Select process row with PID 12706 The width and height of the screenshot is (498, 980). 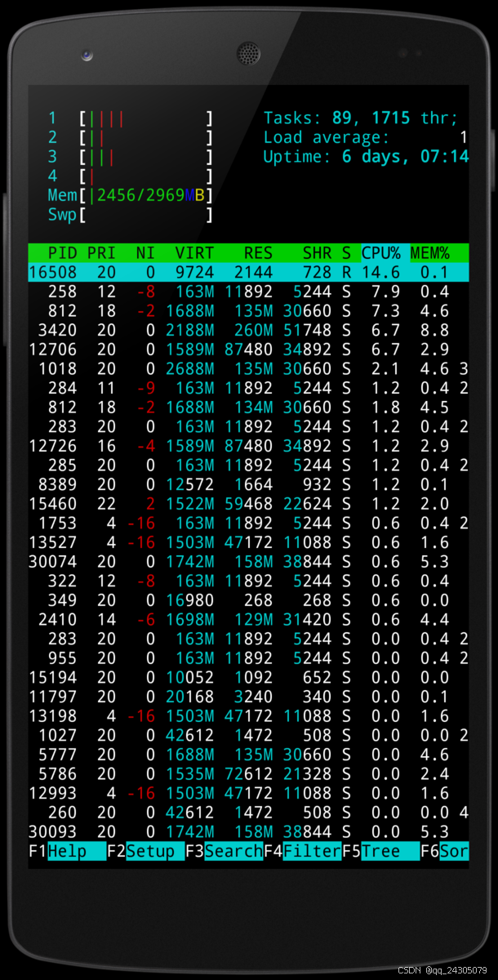(x=249, y=350)
